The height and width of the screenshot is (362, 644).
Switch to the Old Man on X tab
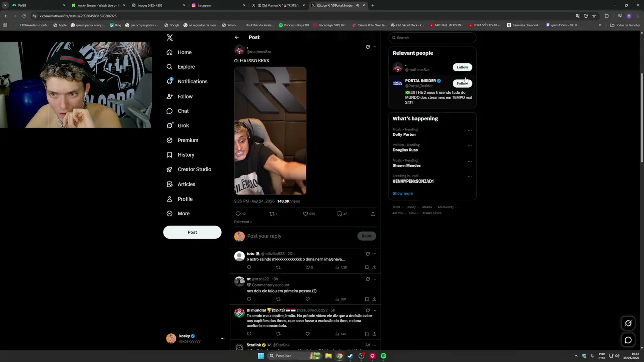coord(279,5)
